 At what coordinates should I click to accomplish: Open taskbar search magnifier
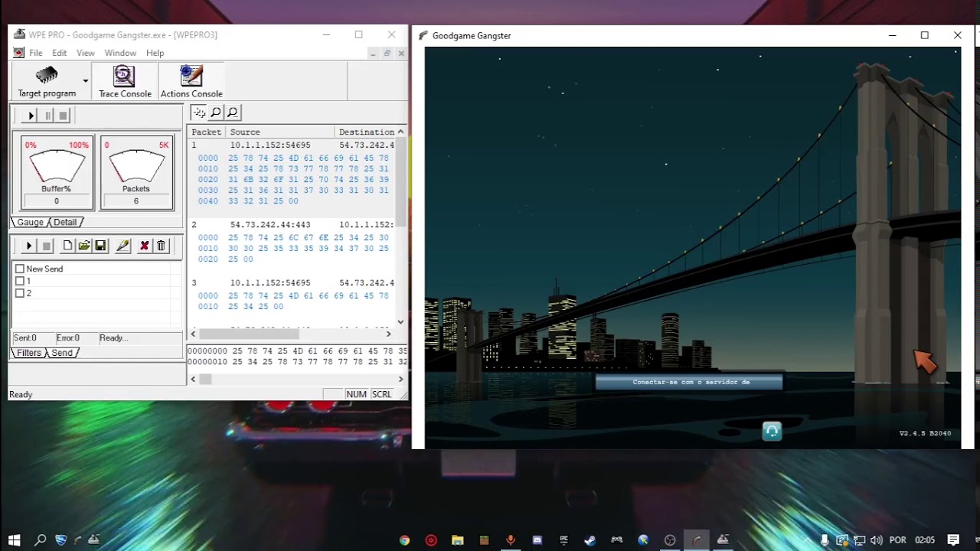click(x=41, y=540)
